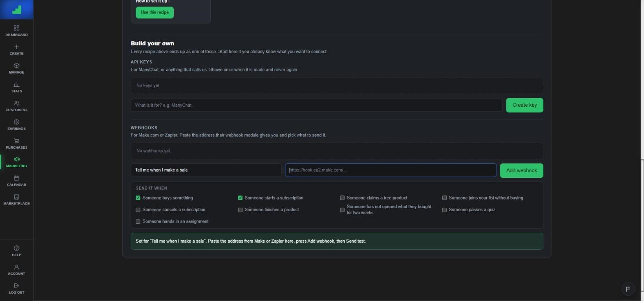Click the Add webhook button

click(x=522, y=170)
